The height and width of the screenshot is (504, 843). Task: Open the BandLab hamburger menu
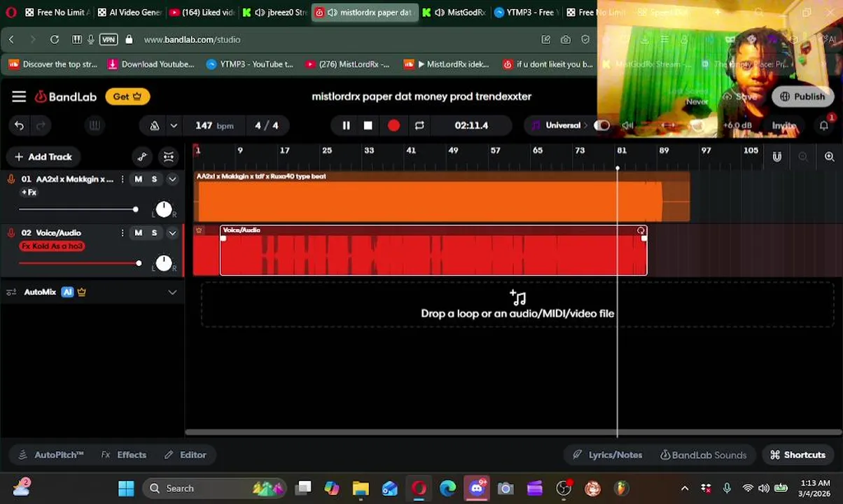[19, 97]
